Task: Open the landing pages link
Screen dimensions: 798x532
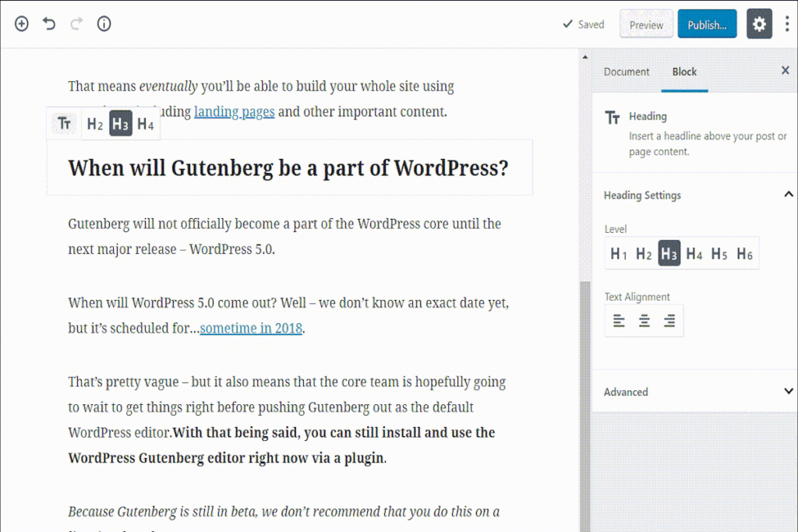Action: coord(235,112)
